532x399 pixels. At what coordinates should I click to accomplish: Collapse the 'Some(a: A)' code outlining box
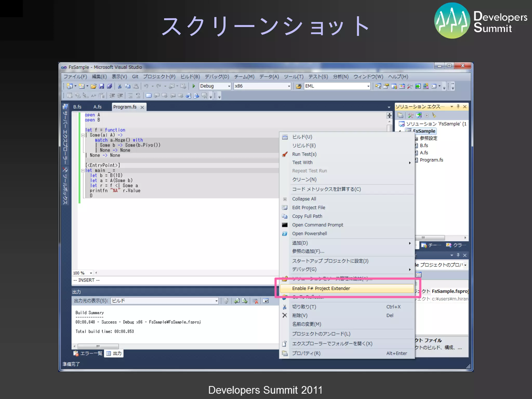(83, 135)
